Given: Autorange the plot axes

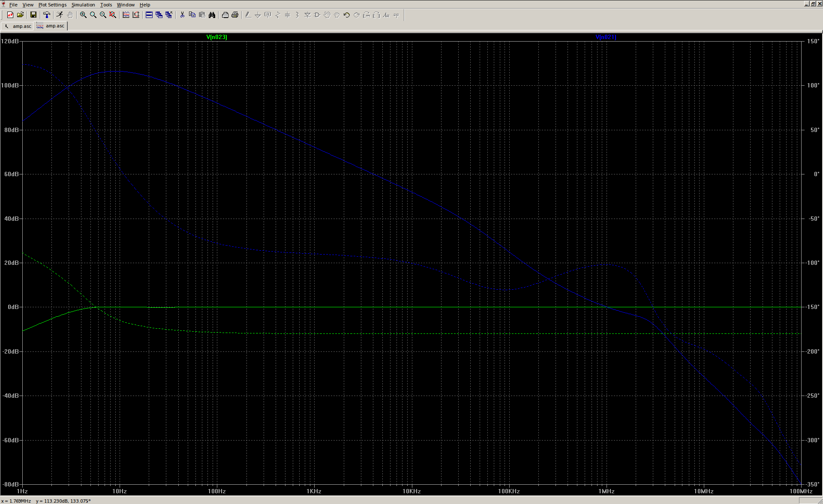Looking at the screenshot, I should coord(136,15).
